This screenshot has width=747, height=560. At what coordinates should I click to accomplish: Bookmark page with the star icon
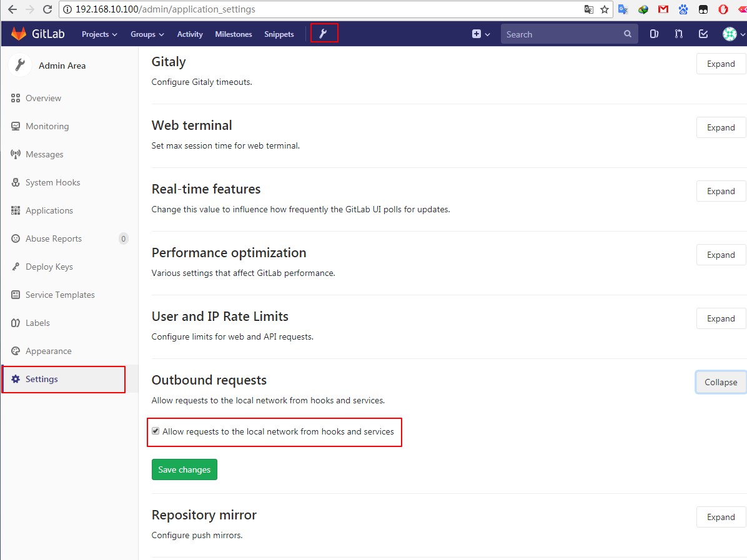[605, 9]
